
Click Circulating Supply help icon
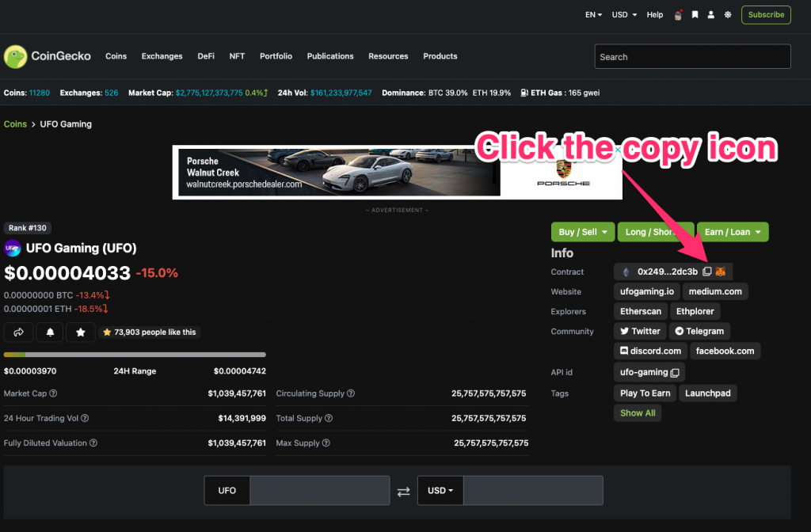coord(351,393)
